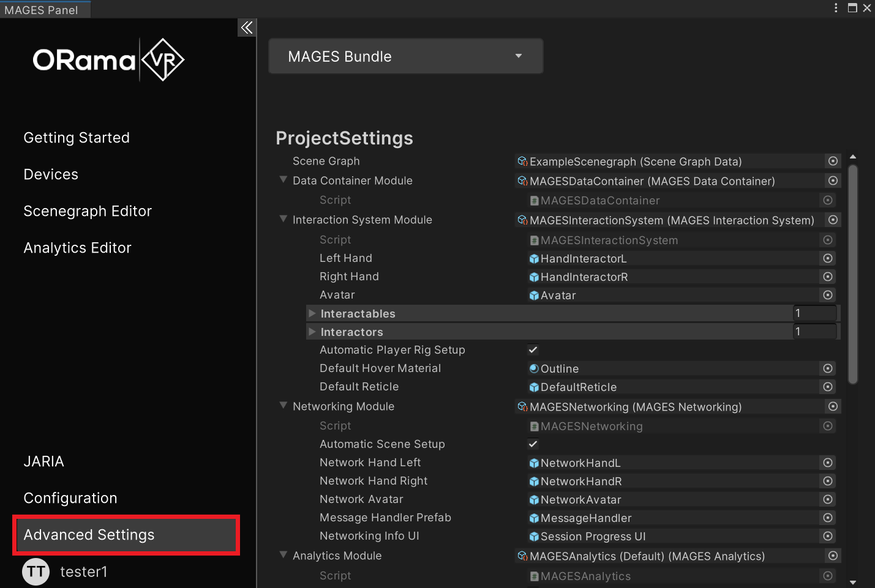Click the scrollbar up arrow
Viewport: 875px width, 588px height.
[x=853, y=157]
